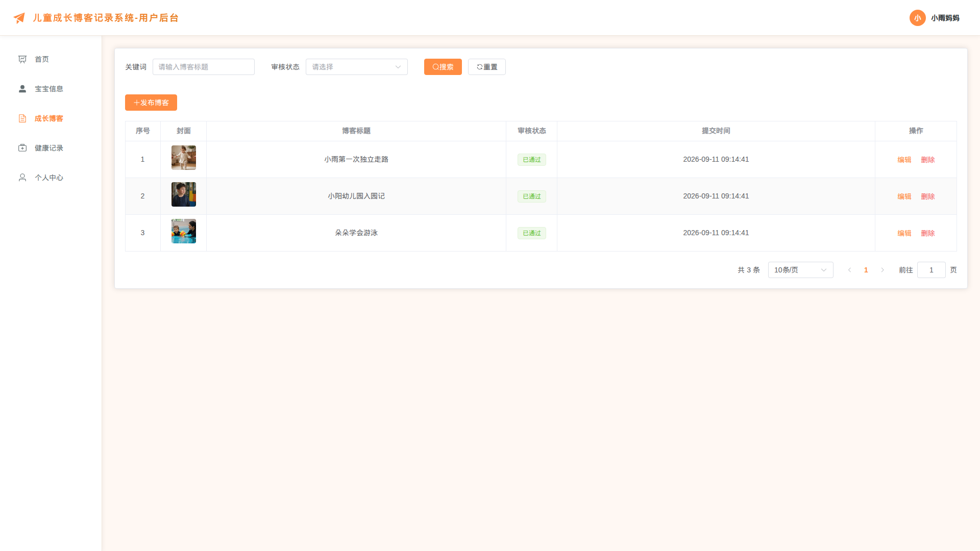Screen dimensions: 980x551
Task: Focus the 前往 page number input
Action: pyautogui.click(x=931, y=270)
